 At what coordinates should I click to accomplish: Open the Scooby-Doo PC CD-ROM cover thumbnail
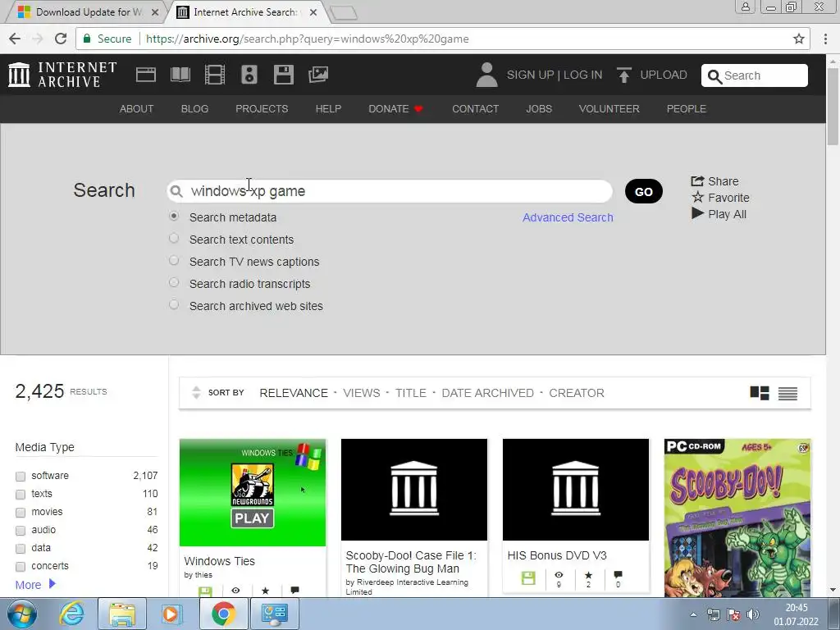tap(737, 518)
